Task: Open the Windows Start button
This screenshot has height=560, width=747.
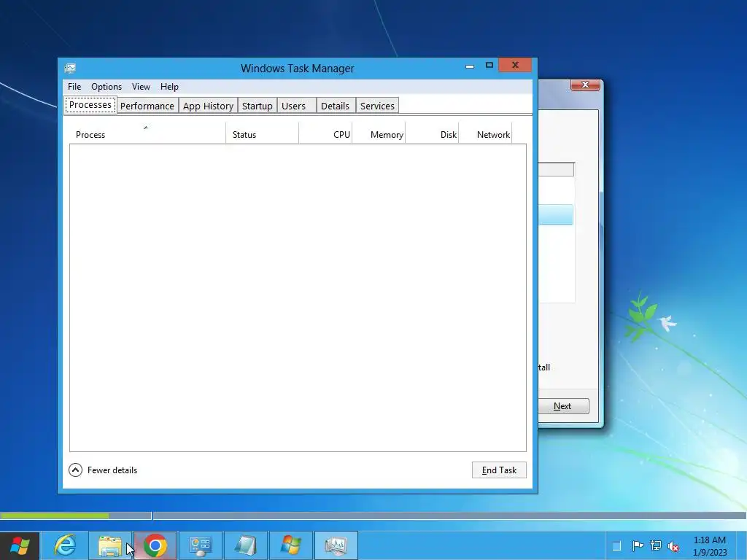Action: 20,545
